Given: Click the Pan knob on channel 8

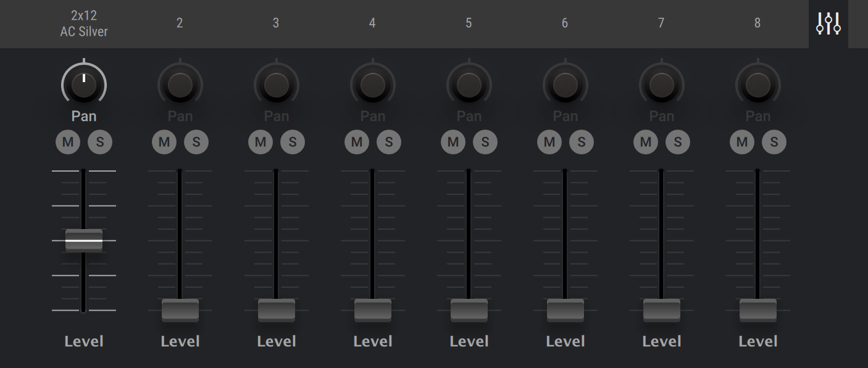Looking at the screenshot, I should (x=757, y=86).
